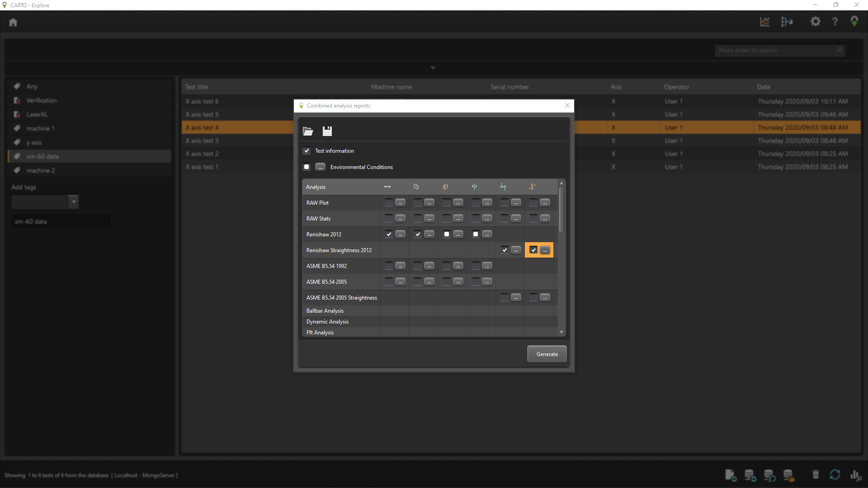Click the linear measurement column header icon
868x488 pixels.
click(387, 187)
